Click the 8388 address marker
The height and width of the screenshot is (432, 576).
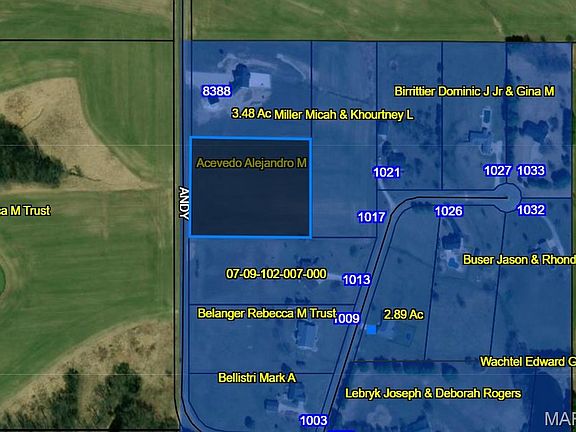tap(216, 91)
